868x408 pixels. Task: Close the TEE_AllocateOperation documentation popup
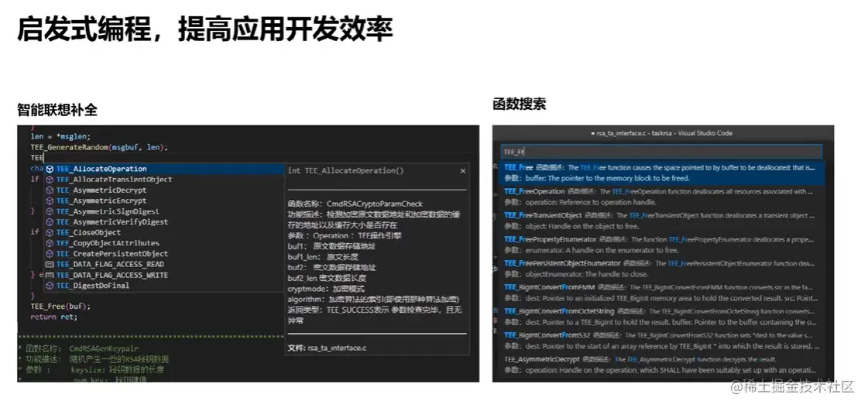[463, 171]
